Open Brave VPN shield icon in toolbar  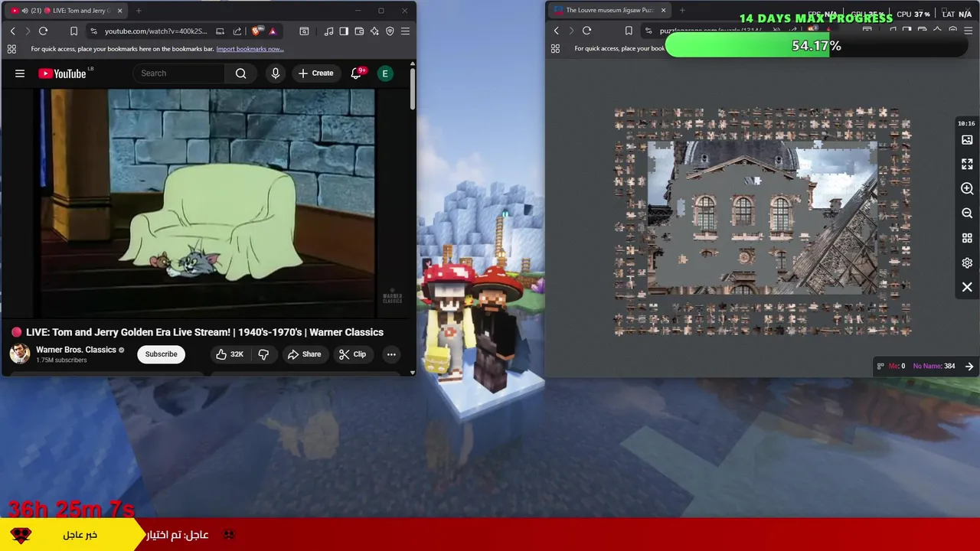[390, 31]
